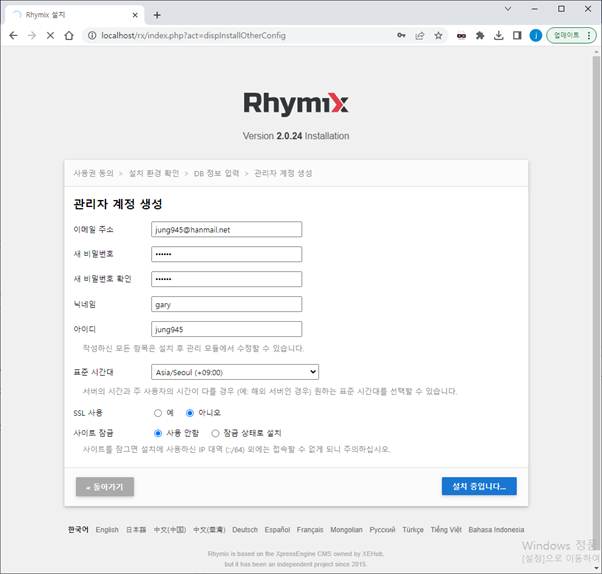Select SSL 사용 아니오 radio button
The image size is (602, 574).
click(190, 413)
